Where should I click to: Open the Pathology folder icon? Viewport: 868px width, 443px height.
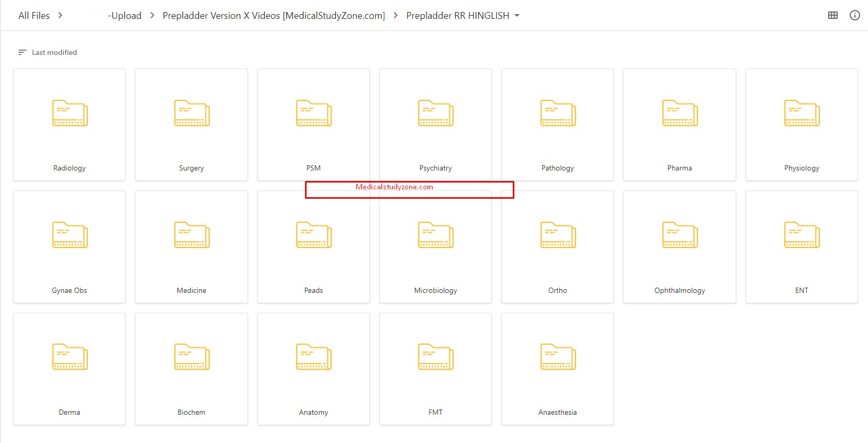point(558,113)
